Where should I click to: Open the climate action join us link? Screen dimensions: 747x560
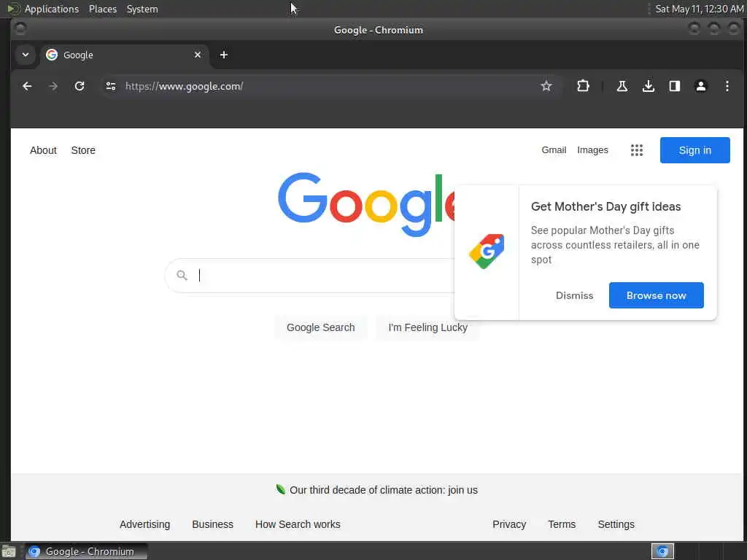pos(384,490)
